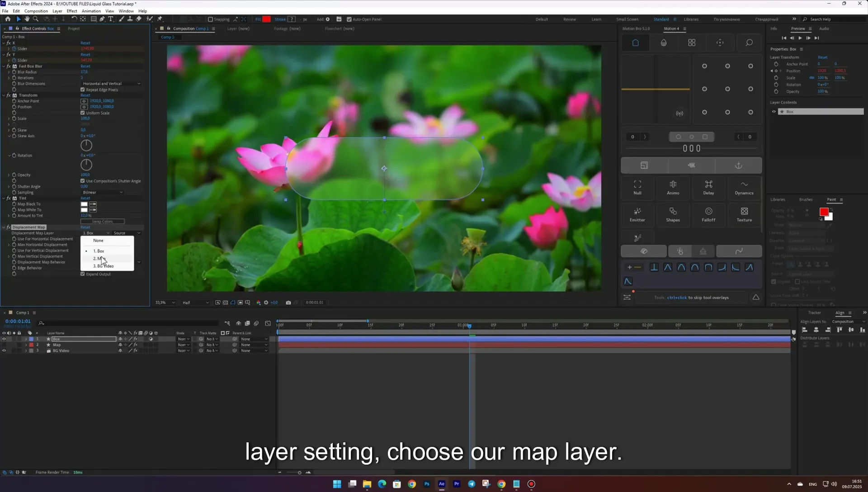
Task: Select the Type tool
Action: pos(111,19)
